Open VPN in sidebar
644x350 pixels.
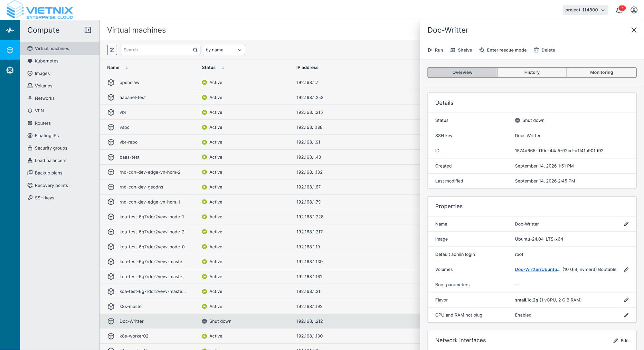(x=60, y=111)
